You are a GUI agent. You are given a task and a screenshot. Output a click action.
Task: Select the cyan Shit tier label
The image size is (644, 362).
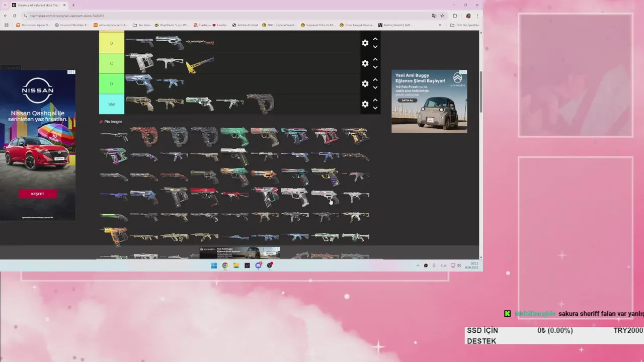pos(112,104)
